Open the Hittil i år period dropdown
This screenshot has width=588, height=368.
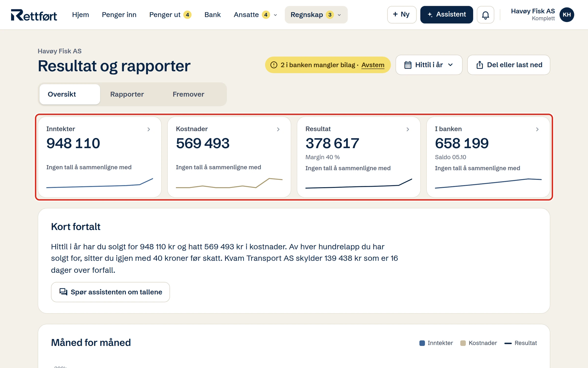(x=429, y=65)
